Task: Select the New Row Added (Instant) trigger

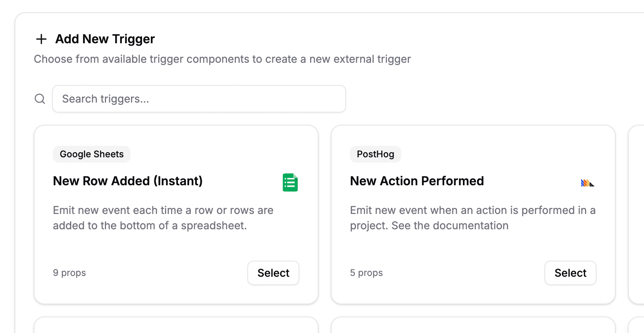Action: 273,273
